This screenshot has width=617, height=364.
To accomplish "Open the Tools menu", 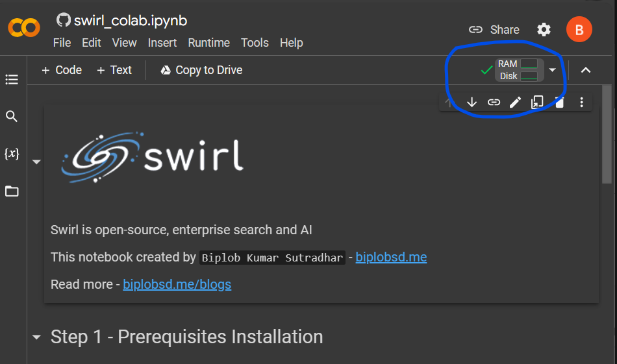I will click(x=255, y=42).
